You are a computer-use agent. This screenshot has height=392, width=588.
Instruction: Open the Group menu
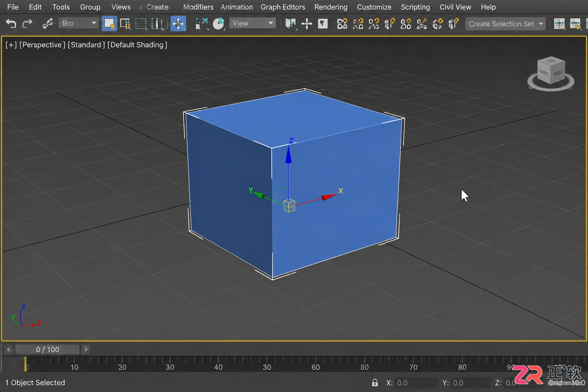click(x=90, y=7)
